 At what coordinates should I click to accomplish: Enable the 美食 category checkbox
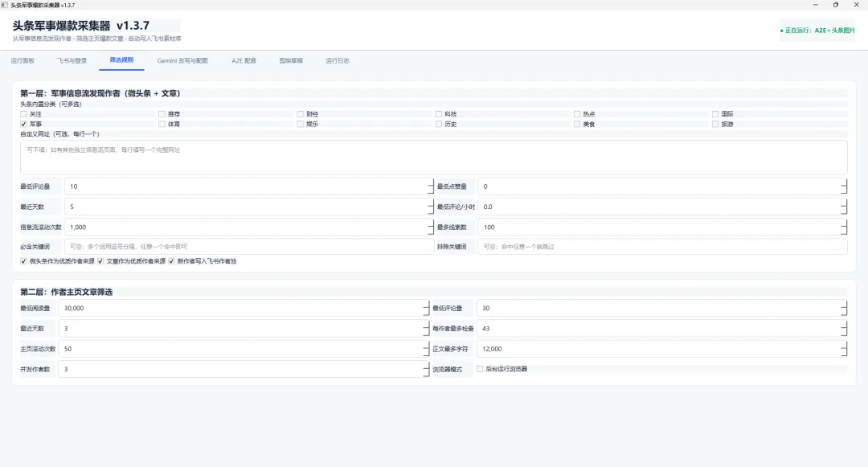[577, 124]
